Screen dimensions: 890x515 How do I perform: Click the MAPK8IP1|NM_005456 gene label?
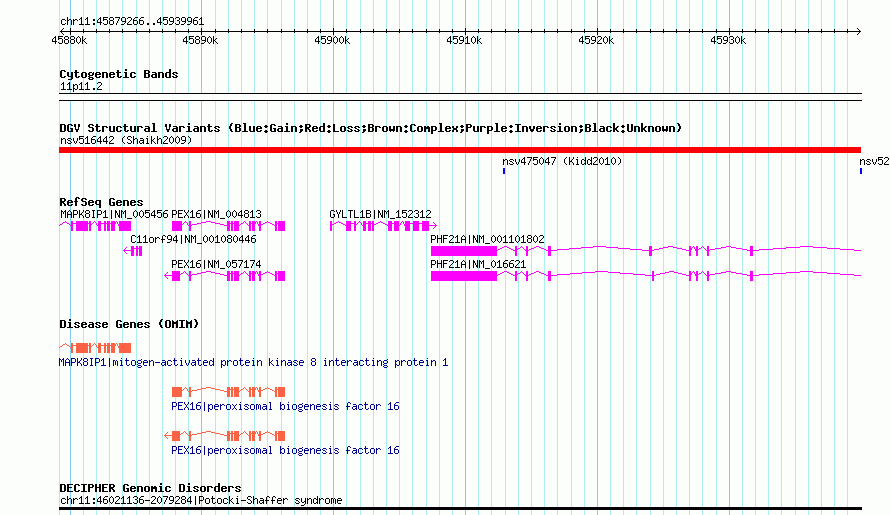[x=114, y=214]
